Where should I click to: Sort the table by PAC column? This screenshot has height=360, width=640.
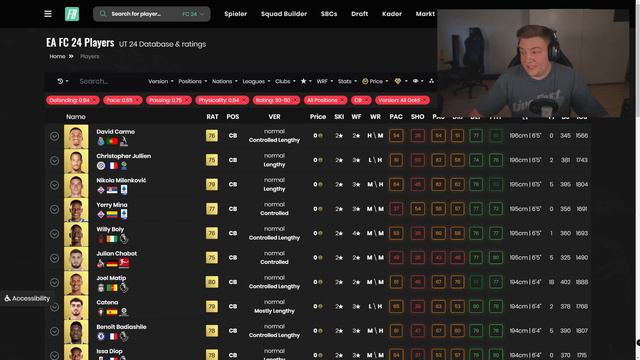[x=396, y=117]
